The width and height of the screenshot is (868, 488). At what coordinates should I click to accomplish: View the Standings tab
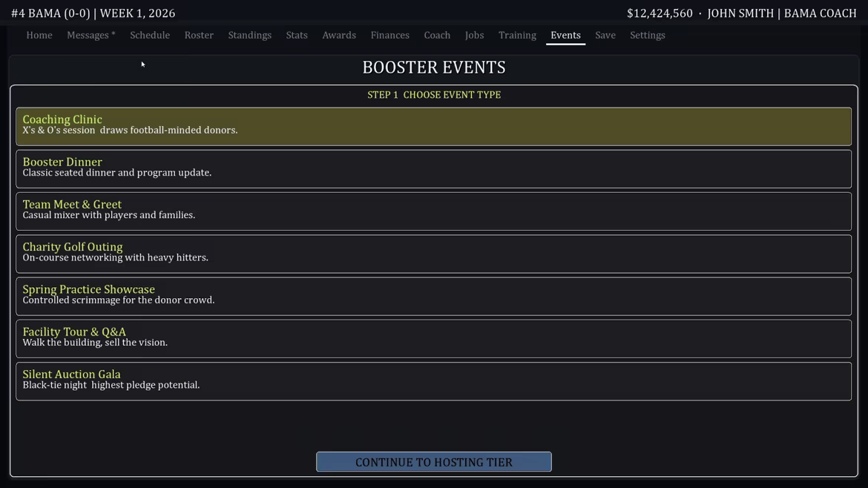[x=250, y=35]
